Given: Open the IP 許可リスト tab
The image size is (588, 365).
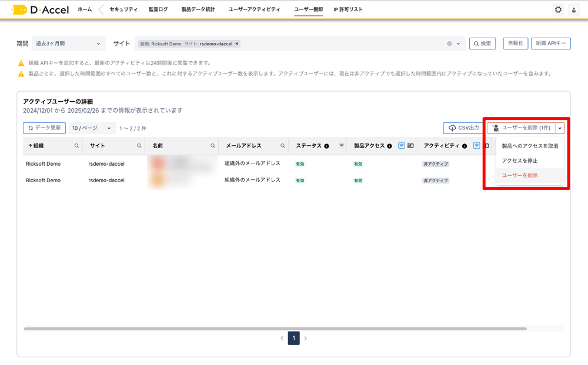Looking at the screenshot, I should click(x=348, y=9).
